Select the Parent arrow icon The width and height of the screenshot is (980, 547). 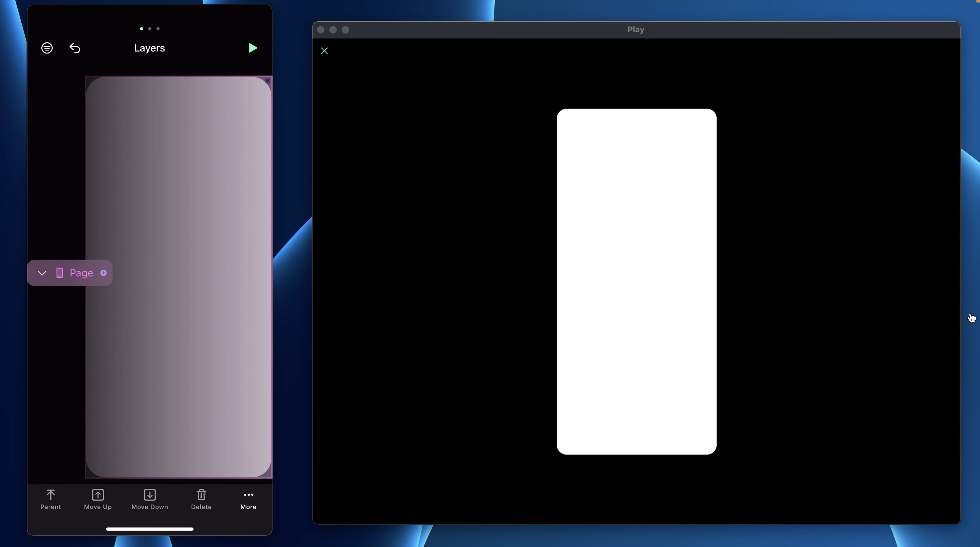point(51,495)
